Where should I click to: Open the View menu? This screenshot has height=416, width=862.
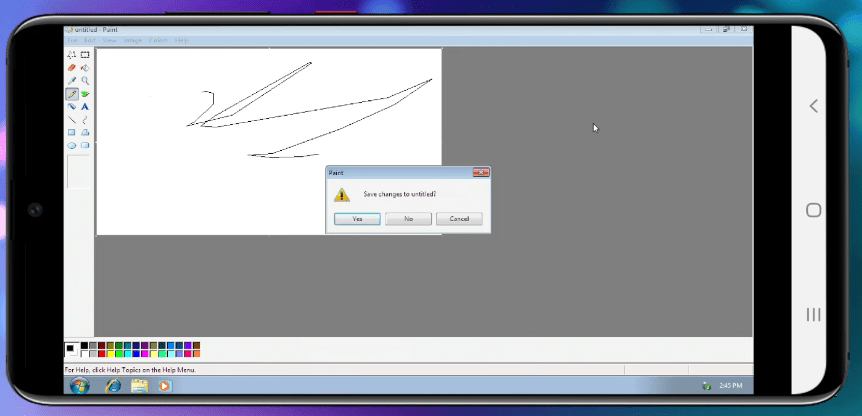click(109, 40)
